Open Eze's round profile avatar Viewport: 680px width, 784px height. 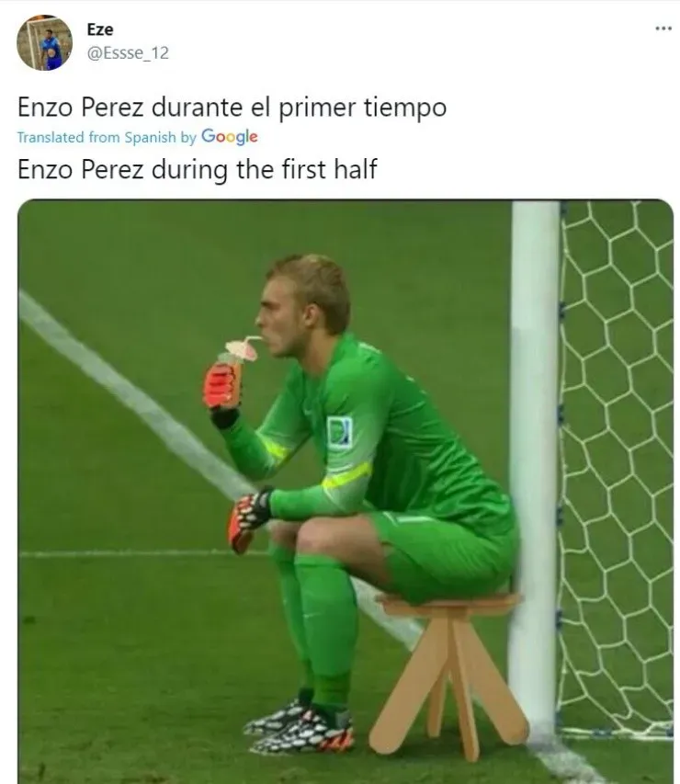click(44, 42)
